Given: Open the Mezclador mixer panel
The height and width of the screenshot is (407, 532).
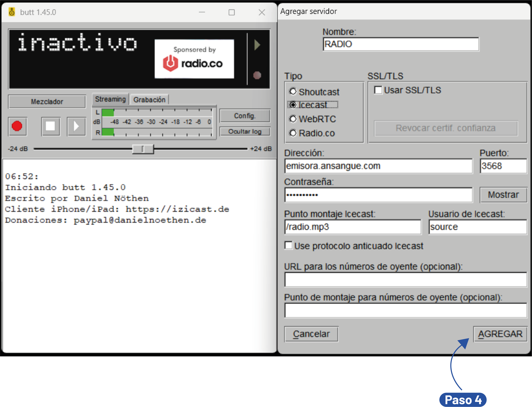Looking at the screenshot, I should pyautogui.click(x=47, y=101).
